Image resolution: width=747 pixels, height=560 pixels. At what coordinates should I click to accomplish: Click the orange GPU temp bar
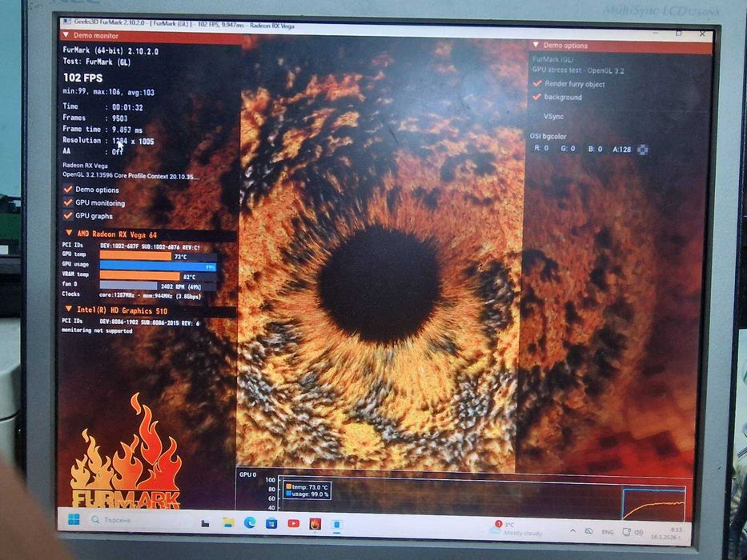pyautogui.click(x=136, y=256)
